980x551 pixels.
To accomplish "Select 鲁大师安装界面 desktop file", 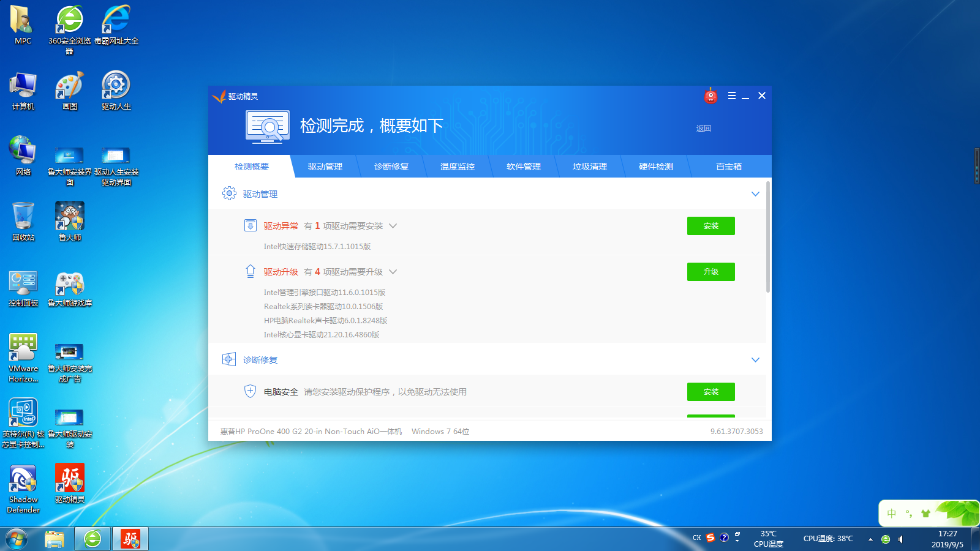I will tap(69, 165).
